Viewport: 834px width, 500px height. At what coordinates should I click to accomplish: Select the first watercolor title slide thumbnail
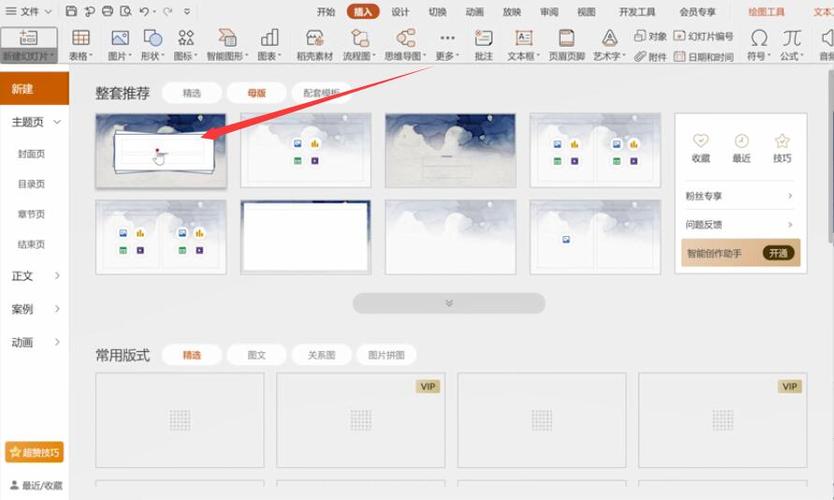[161, 150]
